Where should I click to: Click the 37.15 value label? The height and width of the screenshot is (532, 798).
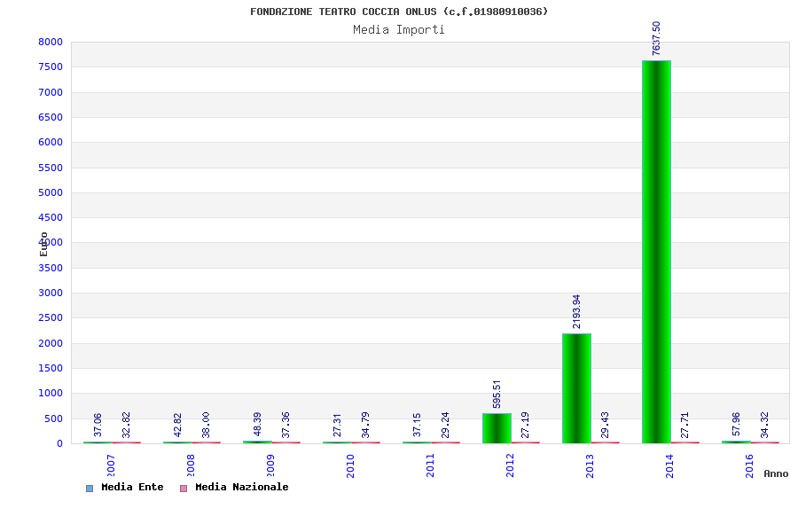pyautogui.click(x=417, y=425)
